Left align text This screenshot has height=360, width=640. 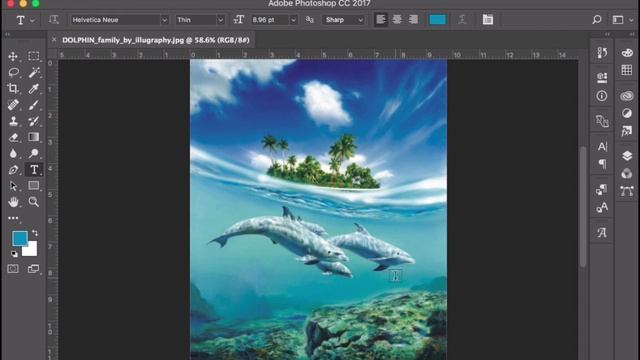381,20
